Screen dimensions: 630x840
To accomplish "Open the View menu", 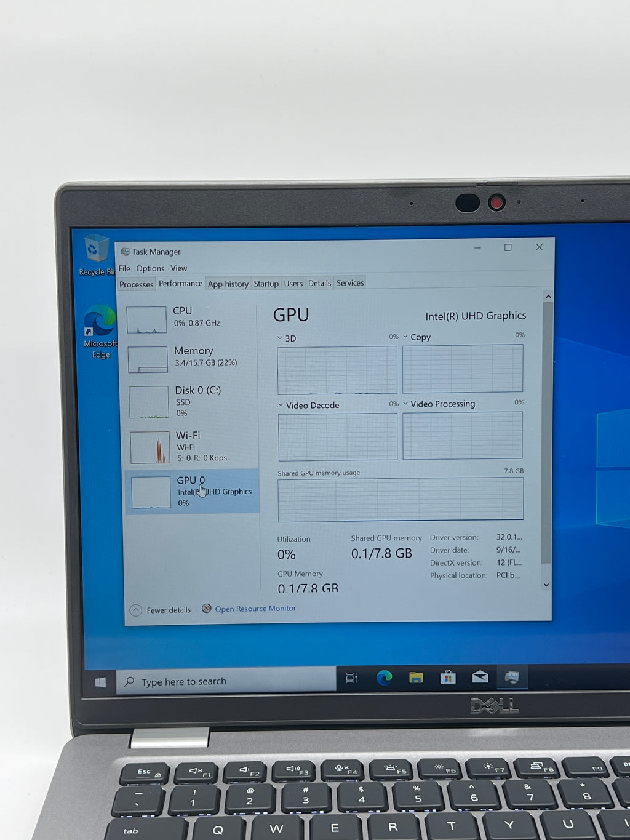I will click(179, 268).
